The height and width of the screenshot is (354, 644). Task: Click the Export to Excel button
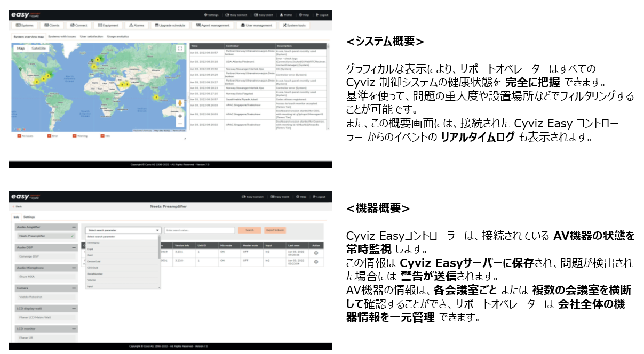point(275,230)
